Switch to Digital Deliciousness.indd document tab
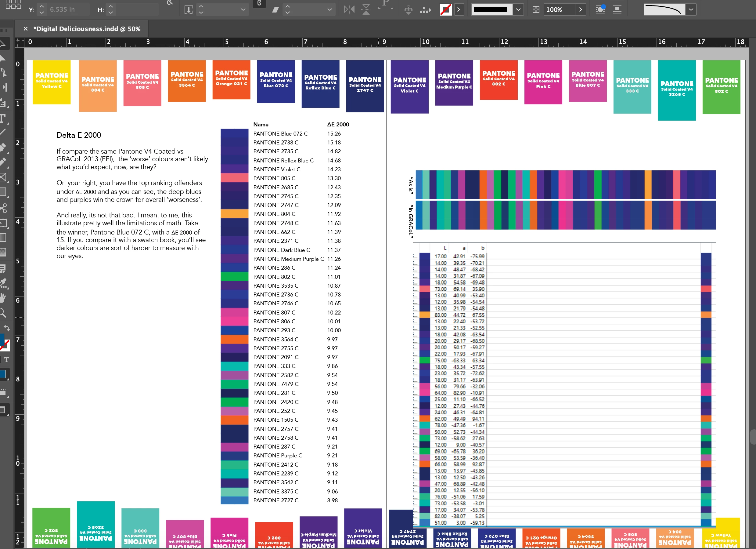Screen dimensions: 756x549 tap(87, 29)
